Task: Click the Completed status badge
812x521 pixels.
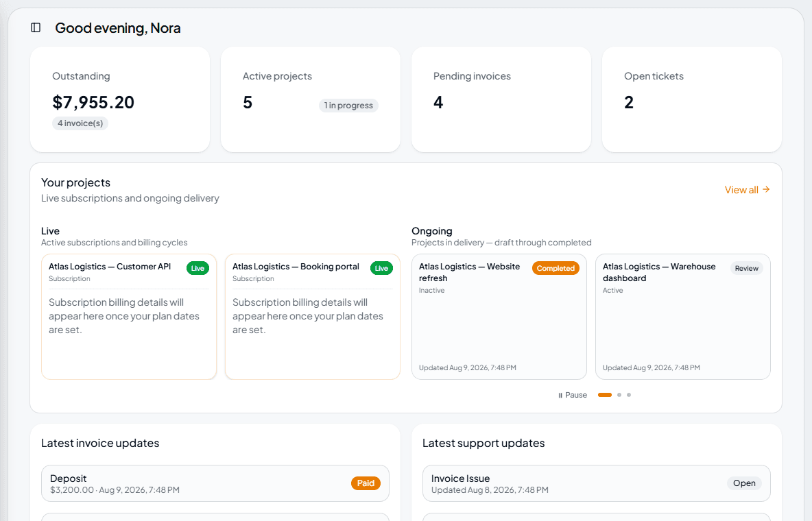Action: click(x=556, y=268)
